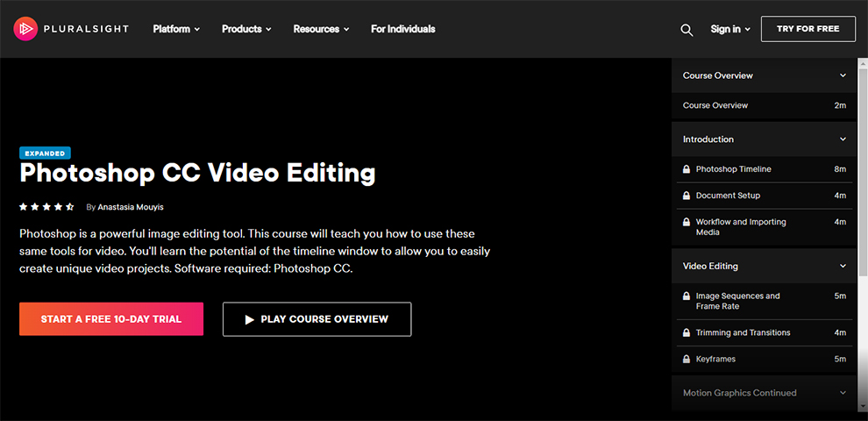The height and width of the screenshot is (421, 868).
Task: Click the page vertical scrollbar thumb
Action: tap(863, 172)
